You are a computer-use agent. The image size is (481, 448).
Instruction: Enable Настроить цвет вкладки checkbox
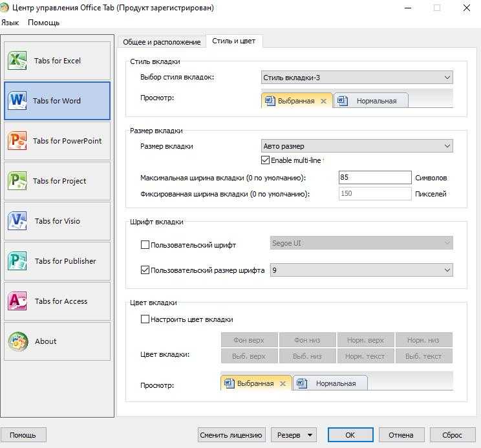tap(145, 319)
